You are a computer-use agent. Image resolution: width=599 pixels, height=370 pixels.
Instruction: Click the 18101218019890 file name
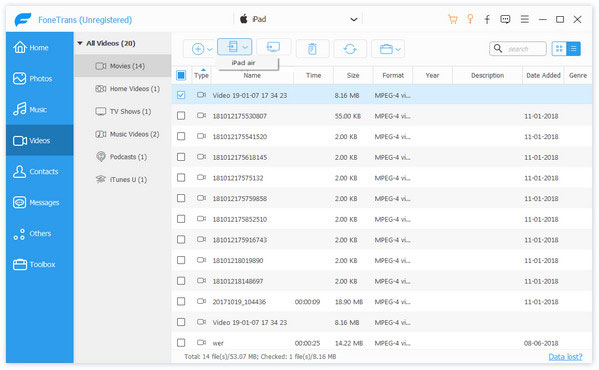click(x=238, y=260)
